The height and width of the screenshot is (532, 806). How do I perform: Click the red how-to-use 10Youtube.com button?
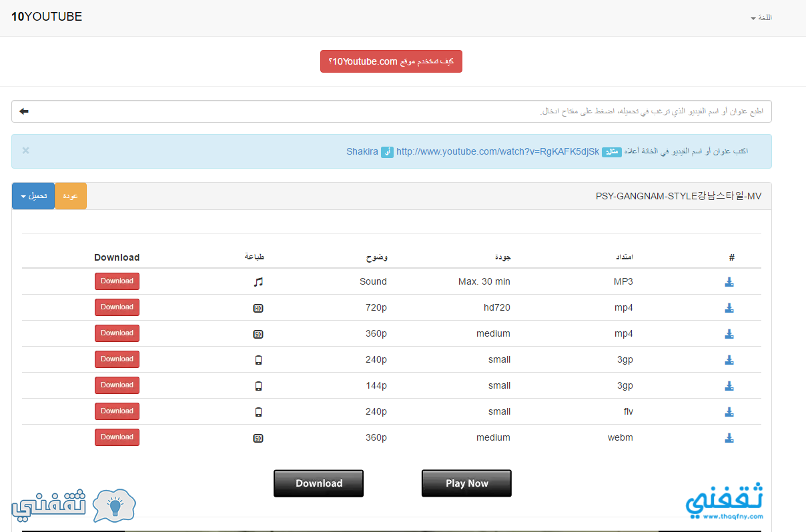(x=391, y=61)
